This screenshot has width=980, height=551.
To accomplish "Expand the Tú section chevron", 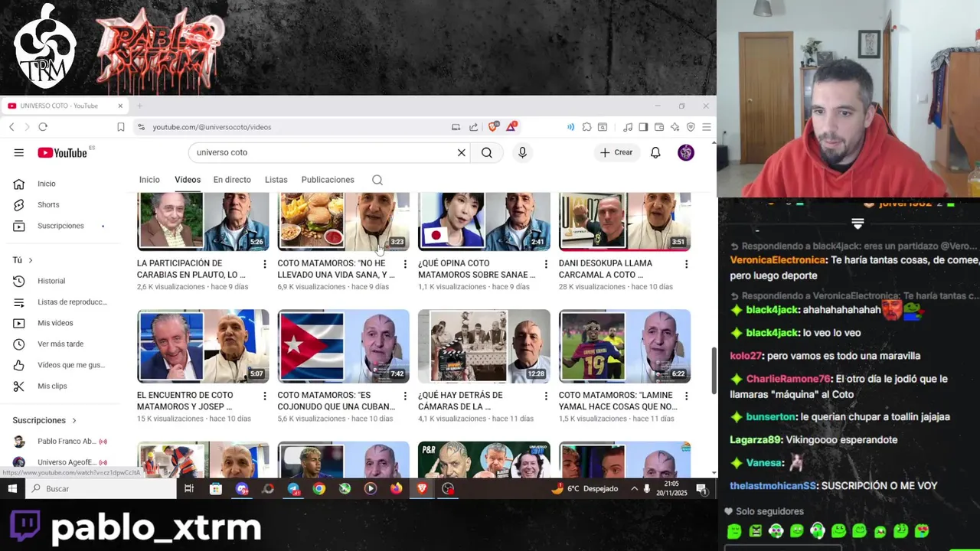I will click(31, 260).
